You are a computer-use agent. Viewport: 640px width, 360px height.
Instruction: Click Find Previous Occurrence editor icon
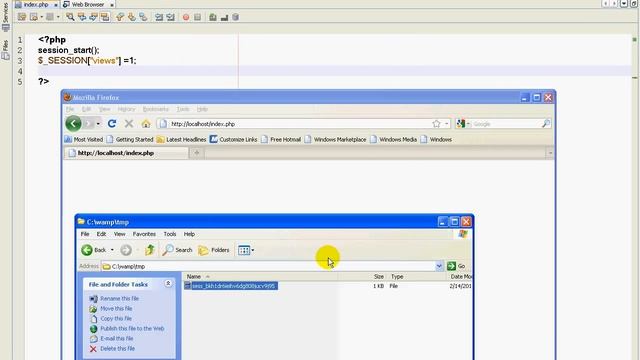82,17
